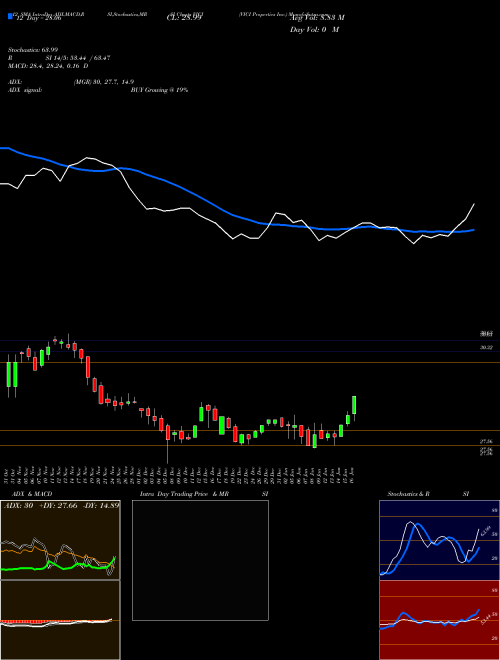Click the end of the white price line
The width and height of the screenshot is (500, 660).
coord(474,204)
